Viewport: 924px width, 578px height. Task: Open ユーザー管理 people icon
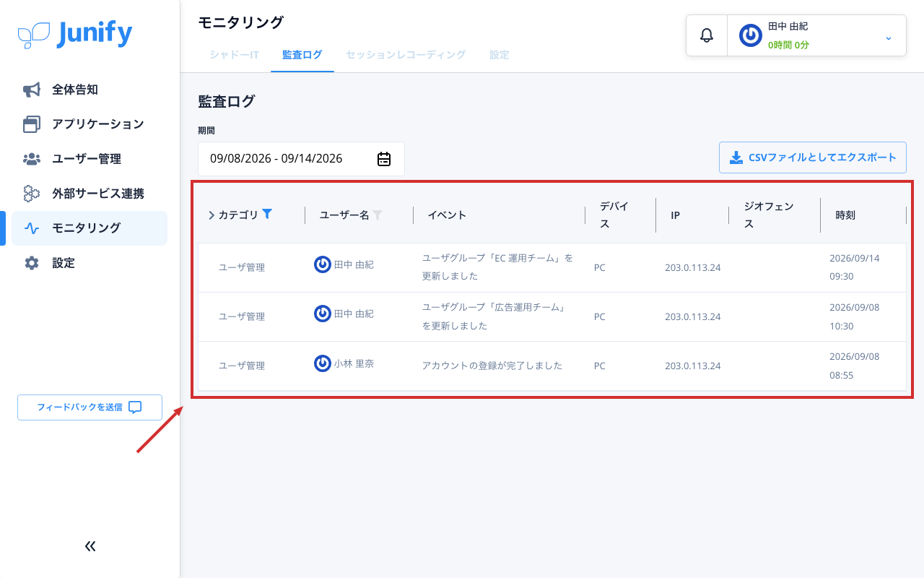pos(32,159)
